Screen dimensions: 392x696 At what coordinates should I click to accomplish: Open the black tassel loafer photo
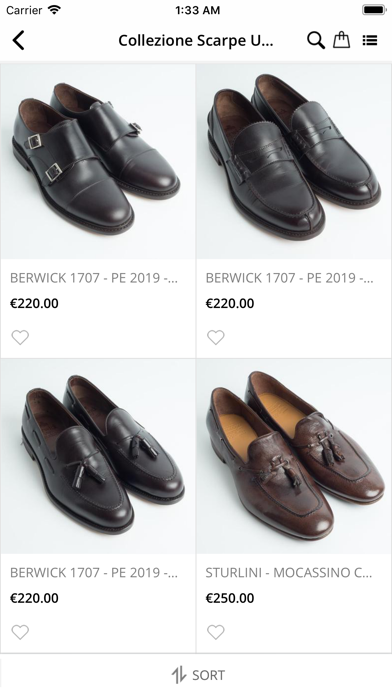(x=98, y=456)
